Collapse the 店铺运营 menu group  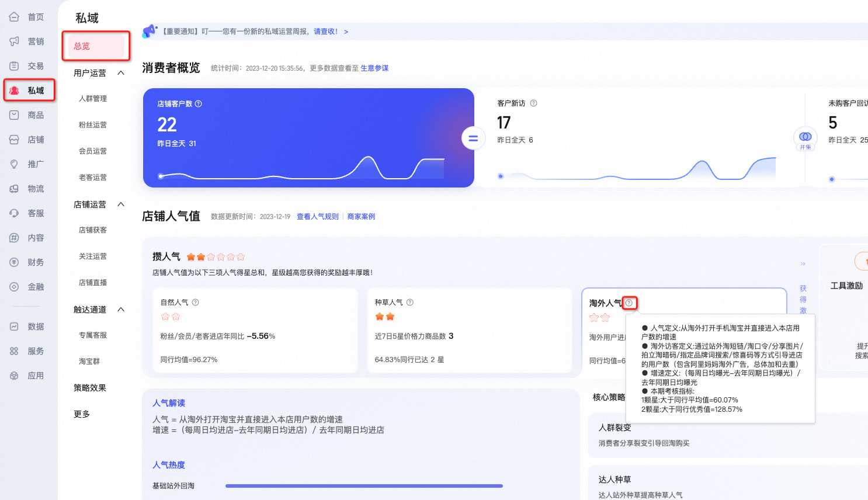pos(121,204)
